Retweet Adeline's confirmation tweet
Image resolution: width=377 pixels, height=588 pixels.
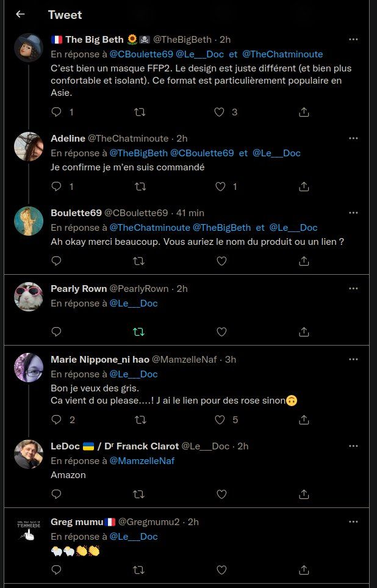(x=139, y=186)
